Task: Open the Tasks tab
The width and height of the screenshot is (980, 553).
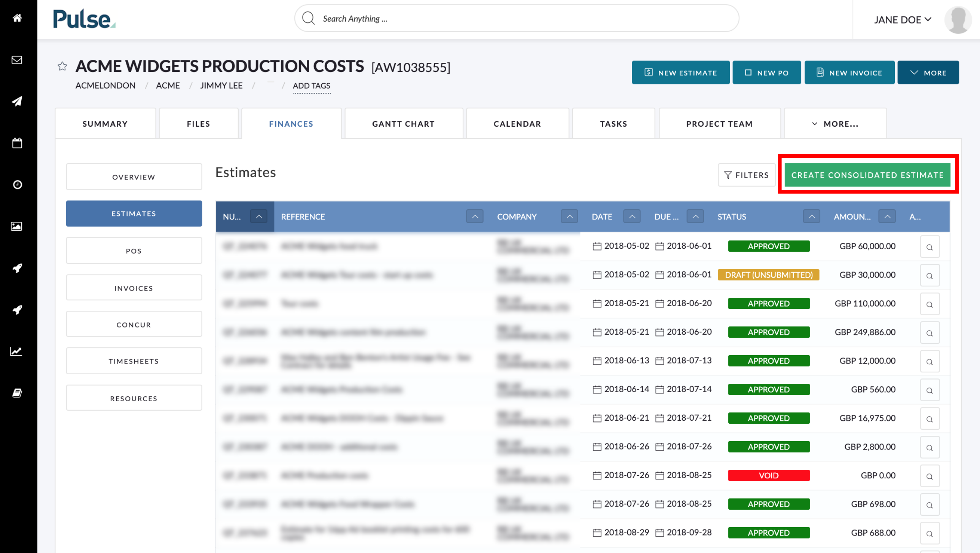Action: point(614,124)
